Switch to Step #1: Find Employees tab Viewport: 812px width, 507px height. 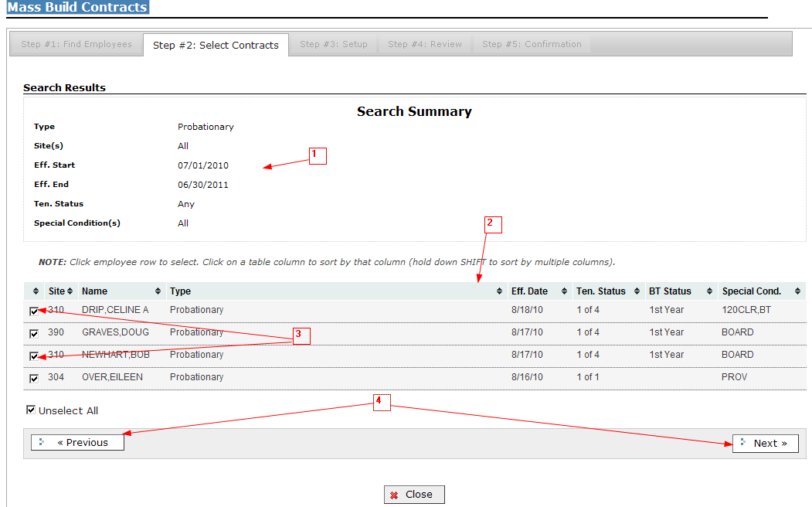pos(76,45)
